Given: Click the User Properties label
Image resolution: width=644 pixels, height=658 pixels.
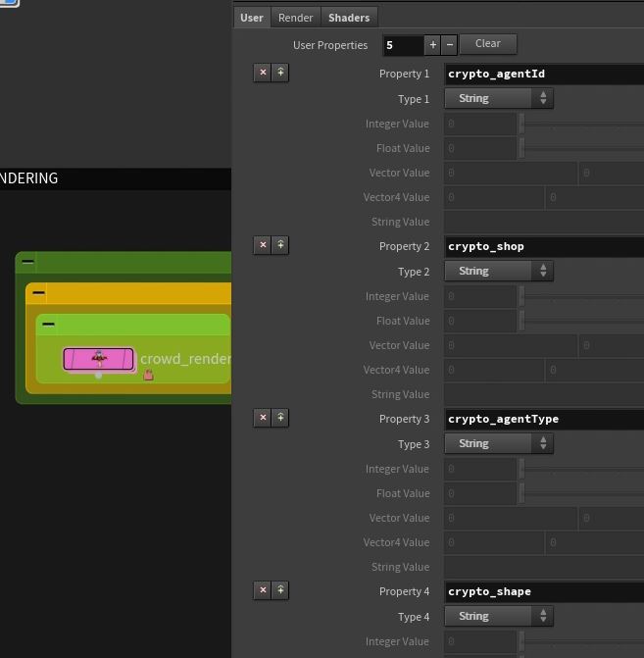Looking at the screenshot, I should (x=330, y=45).
